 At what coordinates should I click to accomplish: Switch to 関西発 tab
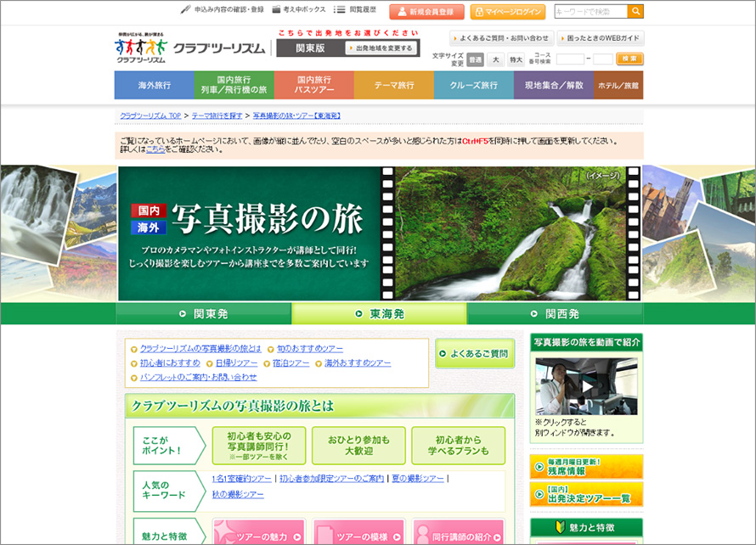pyautogui.click(x=555, y=314)
